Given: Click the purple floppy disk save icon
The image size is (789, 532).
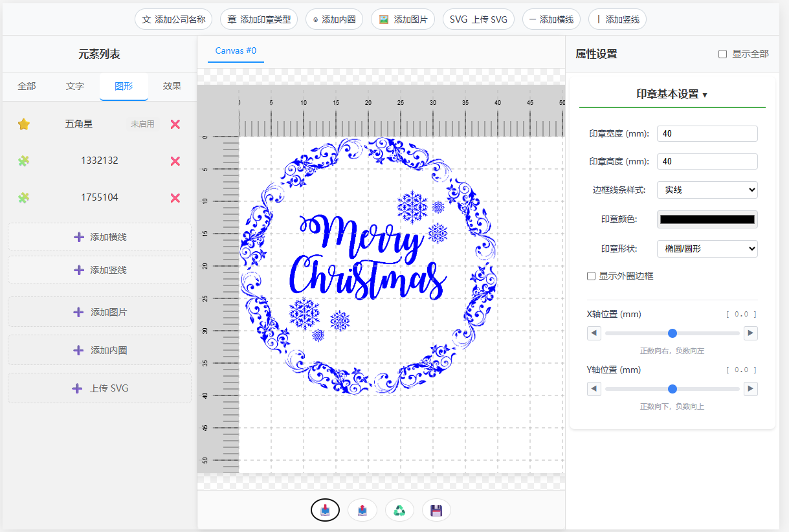Looking at the screenshot, I should (436, 510).
